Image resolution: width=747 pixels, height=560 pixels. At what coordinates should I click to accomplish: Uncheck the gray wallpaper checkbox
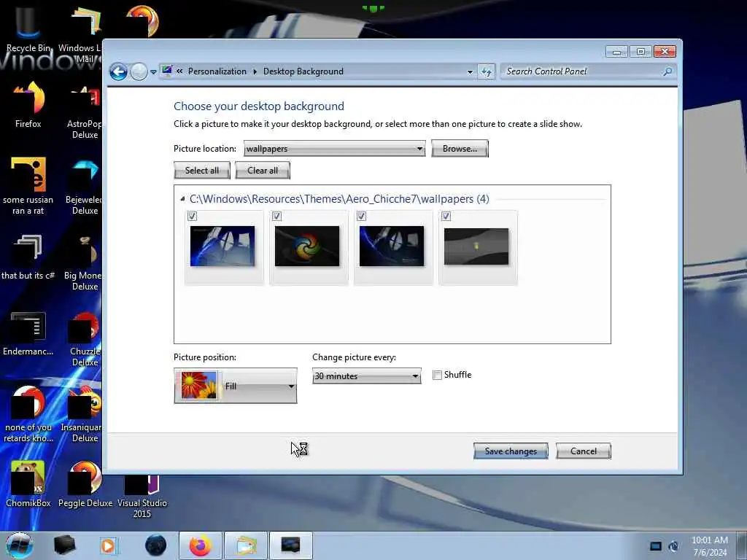tap(446, 216)
